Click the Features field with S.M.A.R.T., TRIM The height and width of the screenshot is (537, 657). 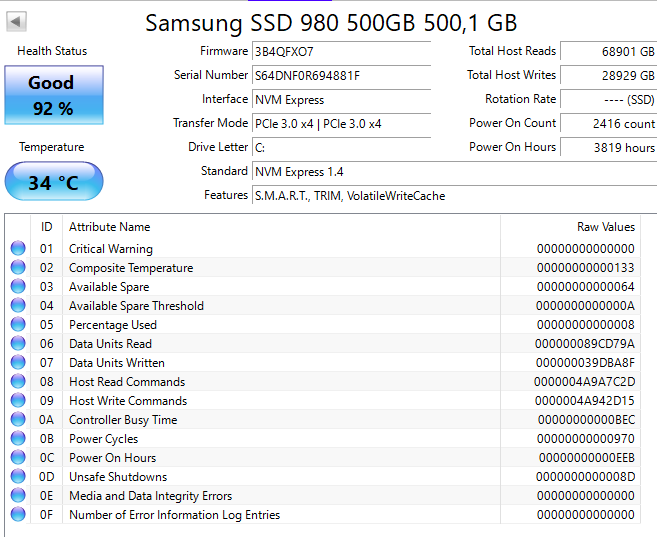pos(455,196)
